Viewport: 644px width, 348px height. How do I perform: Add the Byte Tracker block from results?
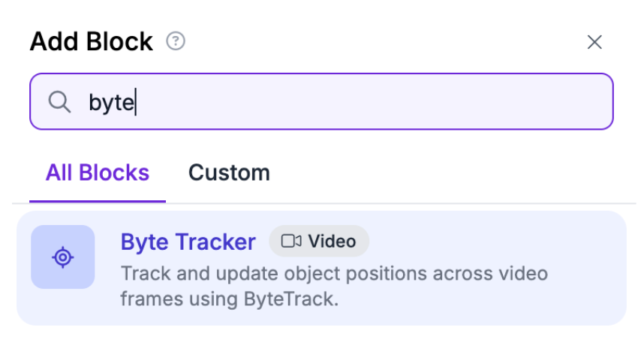pos(321,268)
